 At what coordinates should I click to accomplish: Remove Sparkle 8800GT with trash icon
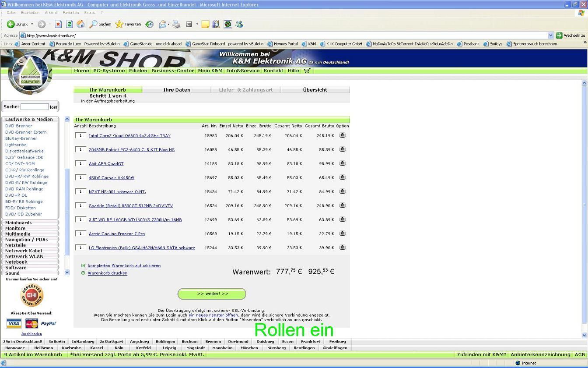click(x=343, y=205)
